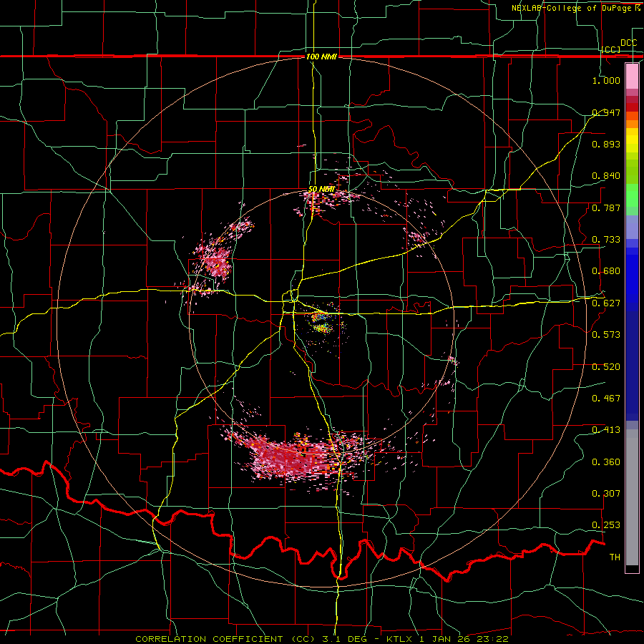Click the TH label at the legend bottom
The width and height of the screenshot is (644, 644).
coord(615,557)
